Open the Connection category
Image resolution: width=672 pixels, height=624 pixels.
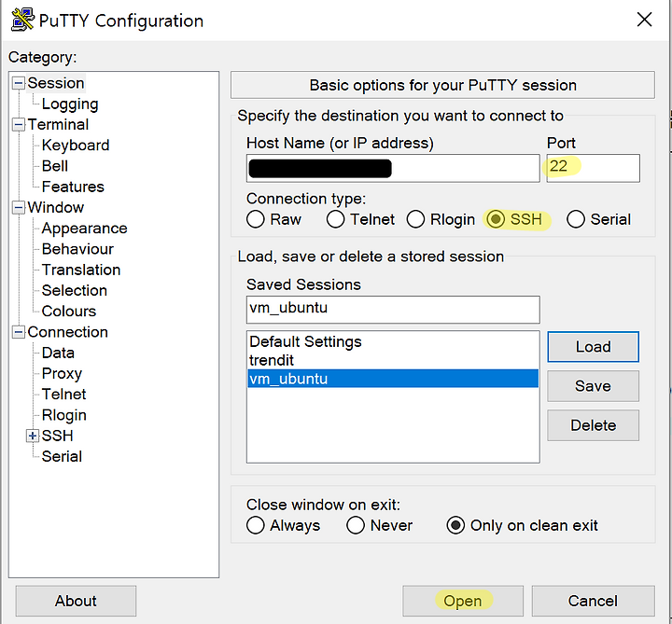tap(68, 332)
